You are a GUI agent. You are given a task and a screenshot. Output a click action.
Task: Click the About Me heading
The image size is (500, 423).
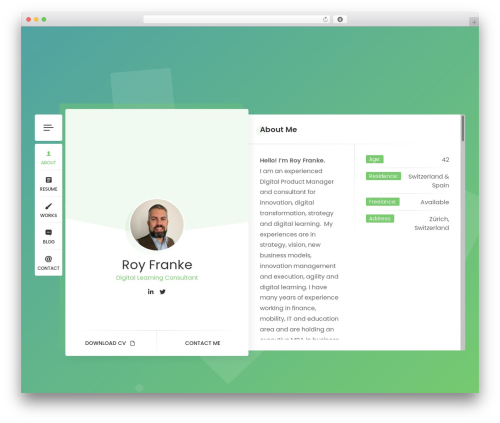coord(278,130)
